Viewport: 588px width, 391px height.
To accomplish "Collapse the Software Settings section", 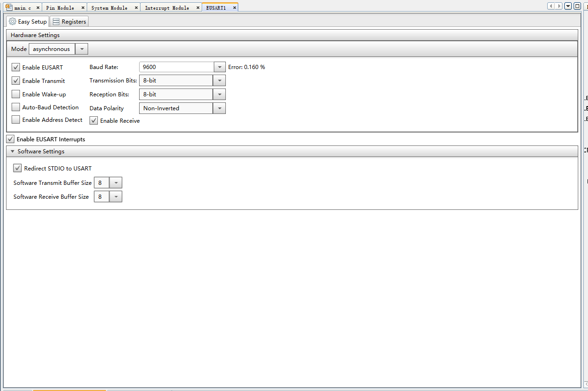I will 13,151.
